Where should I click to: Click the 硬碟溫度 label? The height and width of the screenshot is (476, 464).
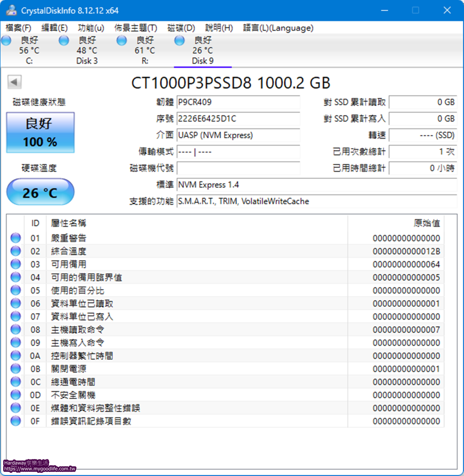click(39, 168)
